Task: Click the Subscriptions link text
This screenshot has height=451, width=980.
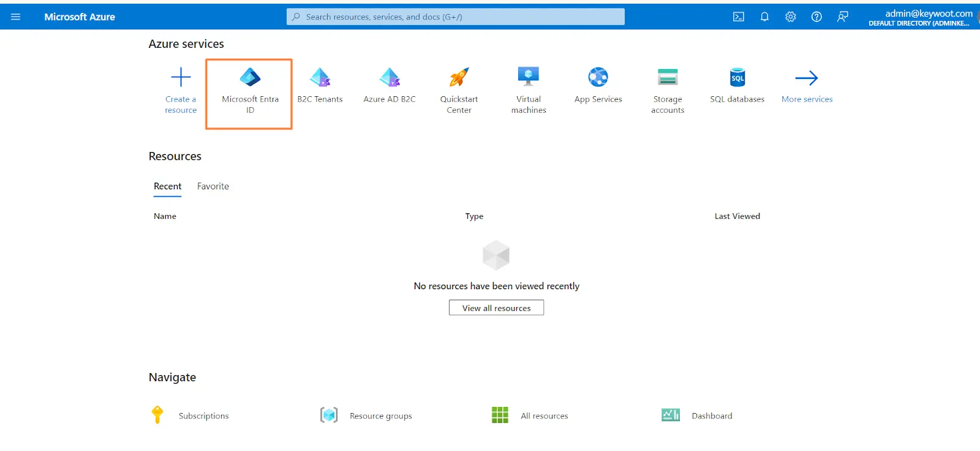Action: tap(203, 415)
